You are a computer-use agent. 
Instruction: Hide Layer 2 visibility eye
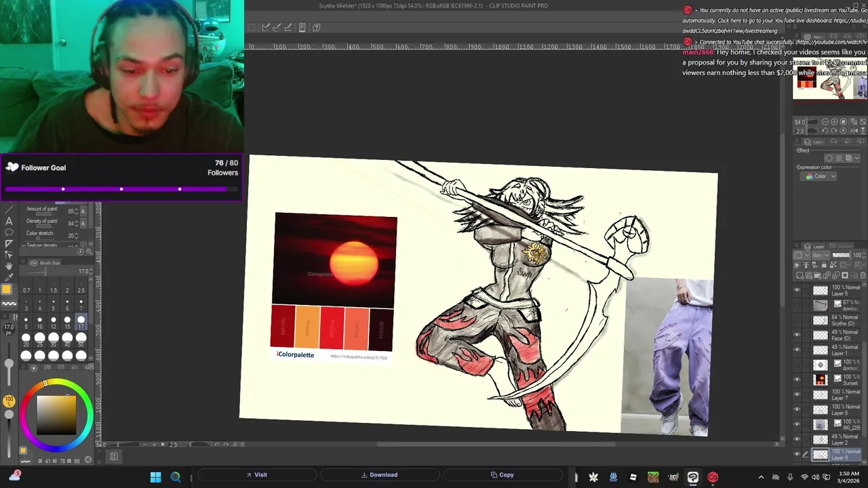click(797, 439)
